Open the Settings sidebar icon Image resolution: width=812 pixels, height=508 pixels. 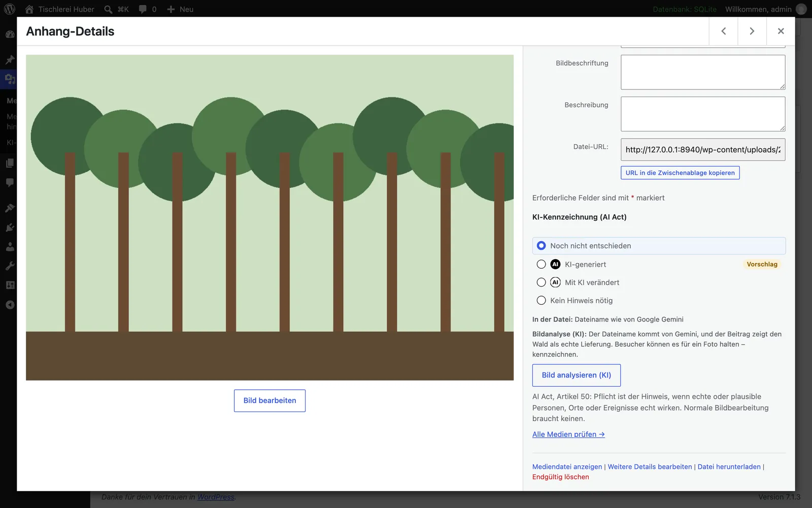[x=10, y=285]
